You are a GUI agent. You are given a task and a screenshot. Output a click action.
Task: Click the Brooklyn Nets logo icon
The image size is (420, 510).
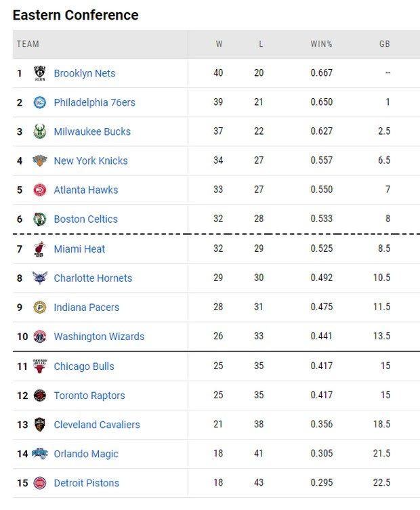coord(40,73)
